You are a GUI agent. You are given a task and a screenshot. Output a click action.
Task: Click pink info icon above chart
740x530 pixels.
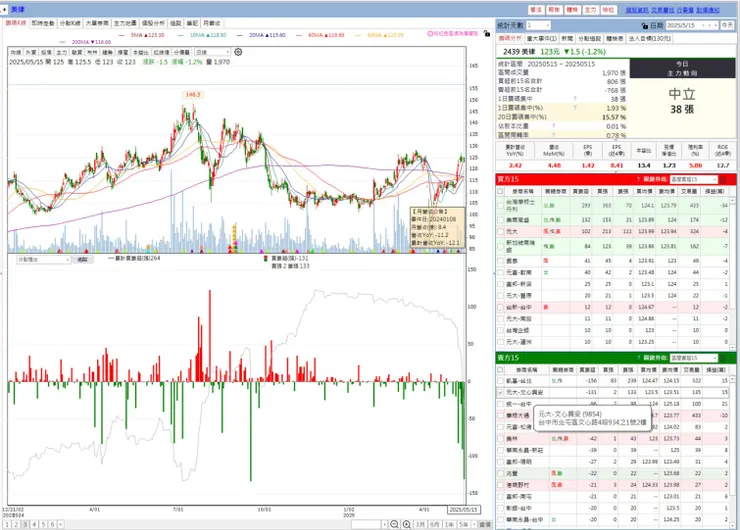pos(430,34)
